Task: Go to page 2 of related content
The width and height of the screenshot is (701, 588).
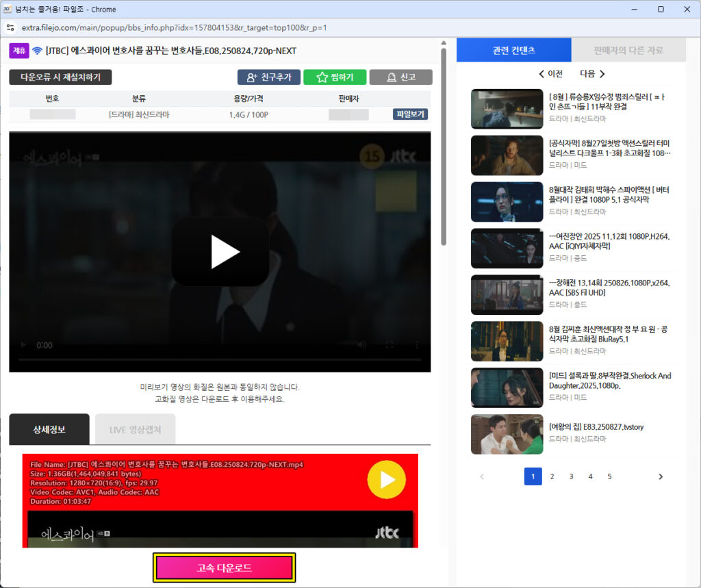Action: click(552, 476)
